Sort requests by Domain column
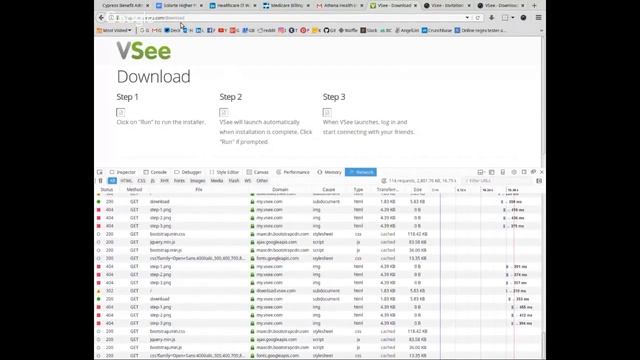Screen dimensions: 640x360 click(x=280, y=190)
